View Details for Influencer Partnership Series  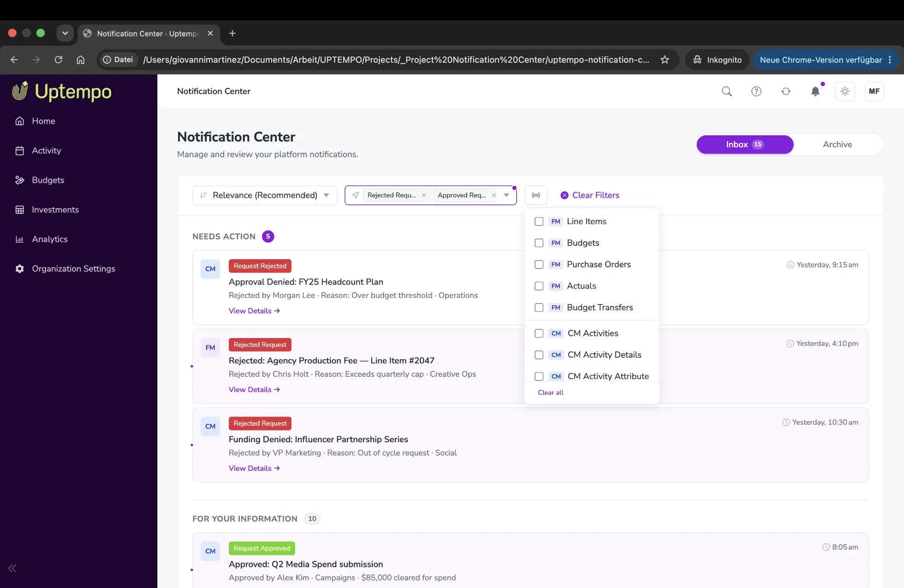255,468
